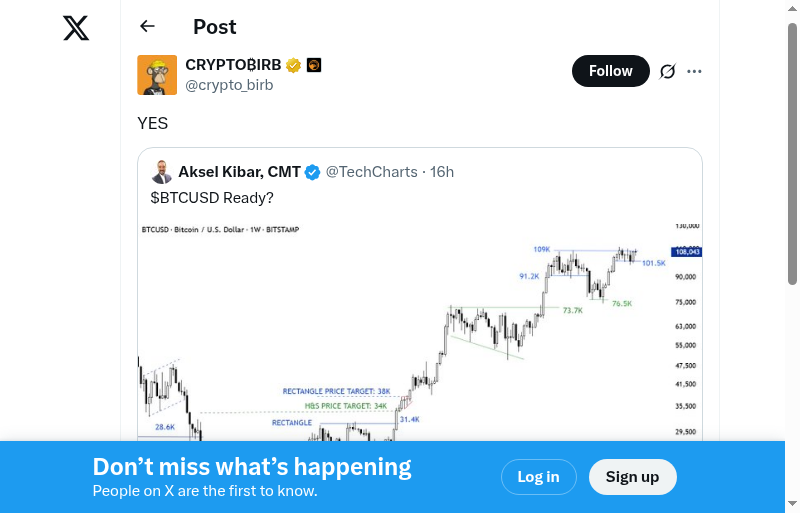800x513 pixels.
Task: Click Aksel Kibar's small avatar
Action: (162, 172)
